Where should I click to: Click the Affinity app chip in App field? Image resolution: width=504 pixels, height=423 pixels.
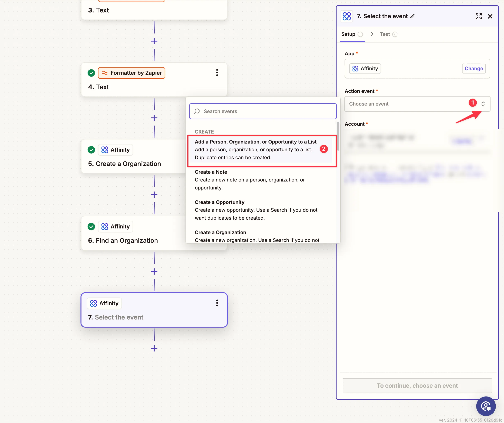365,69
